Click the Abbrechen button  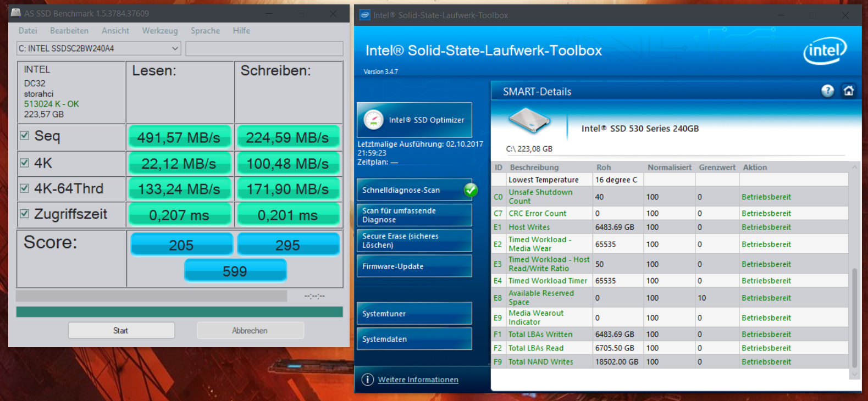coord(250,330)
